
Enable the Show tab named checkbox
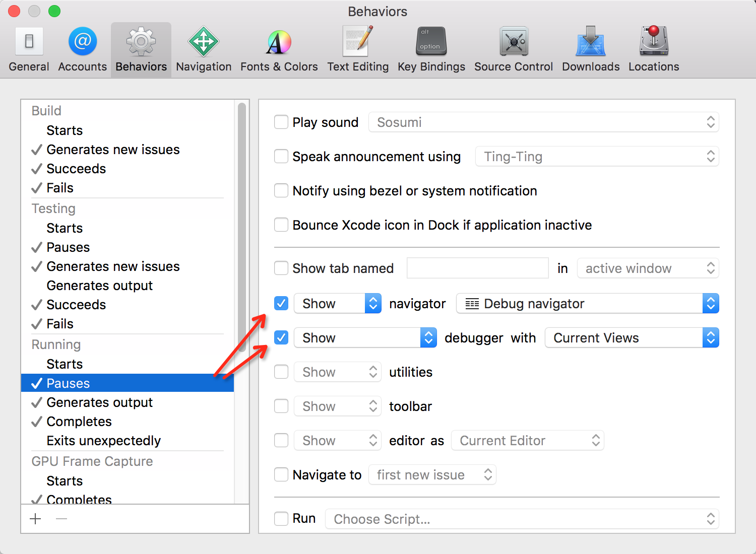pos(281,268)
